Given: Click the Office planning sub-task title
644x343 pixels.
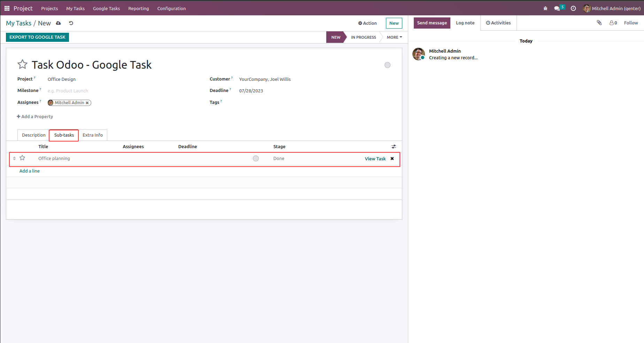Looking at the screenshot, I should [x=54, y=159].
